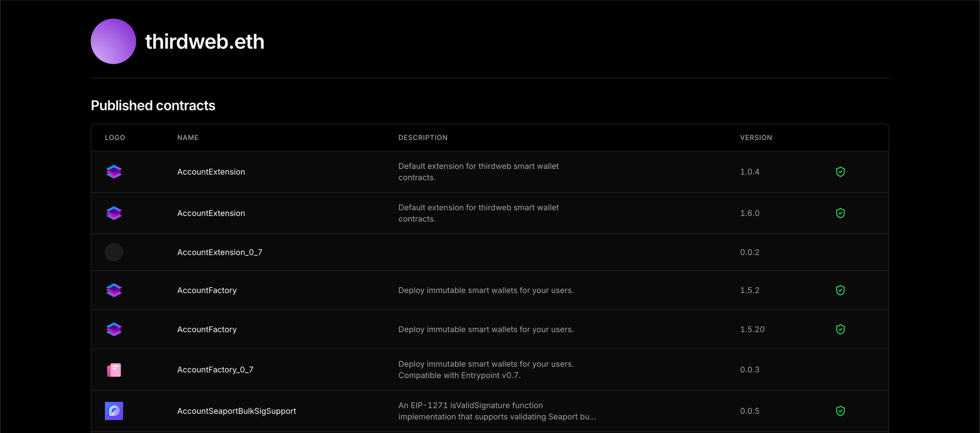
Task: Click description of AccountExtension 1.6.0 row
Action: (479, 213)
